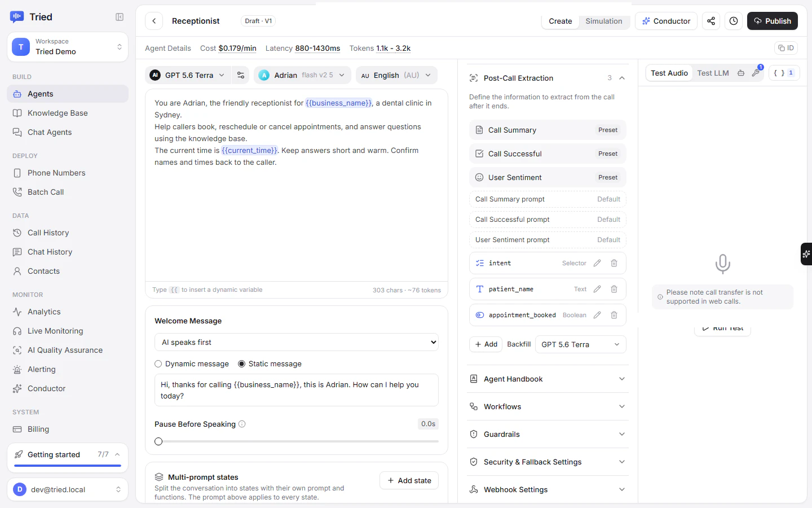812x508 pixels.
Task: Click the microphone icon in test panel
Action: tap(722, 264)
